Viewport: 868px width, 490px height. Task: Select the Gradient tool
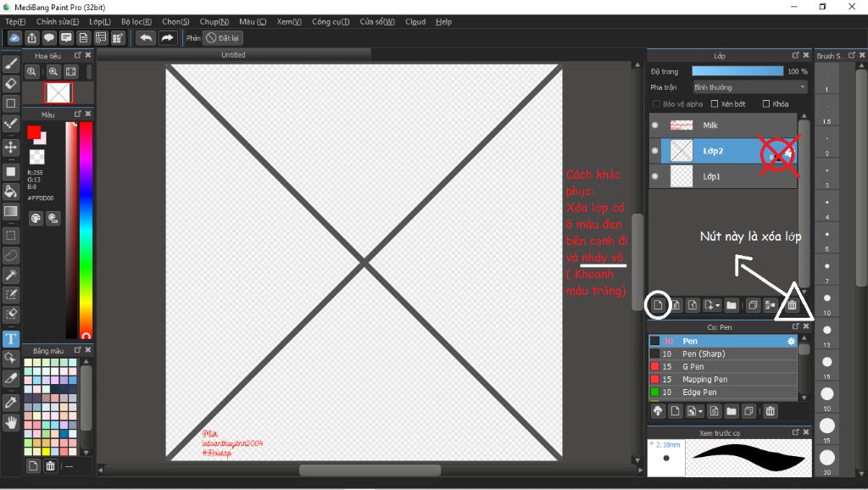click(10, 211)
